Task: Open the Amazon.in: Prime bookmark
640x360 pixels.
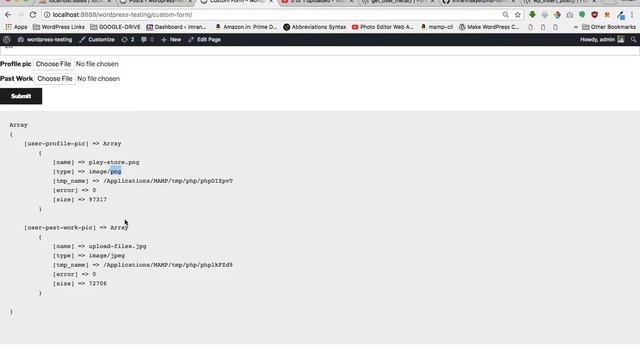Action: click(246, 27)
